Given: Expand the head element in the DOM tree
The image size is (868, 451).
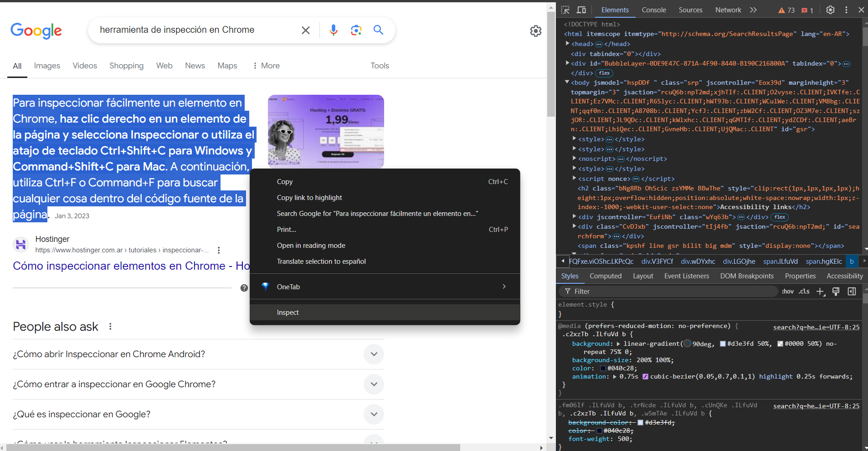Looking at the screenshot, I should [568, 44].
